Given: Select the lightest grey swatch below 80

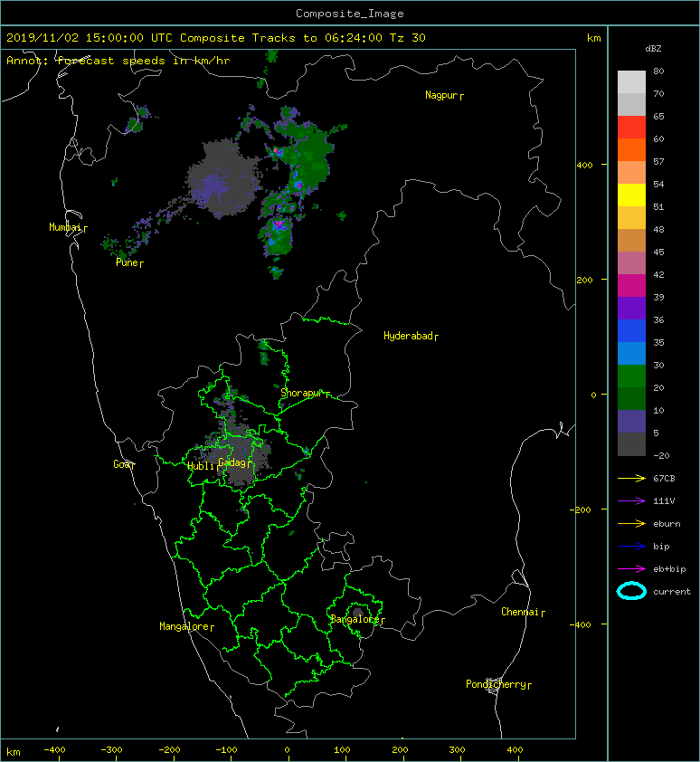Looking at the screenshot, I should pos(631,81).
